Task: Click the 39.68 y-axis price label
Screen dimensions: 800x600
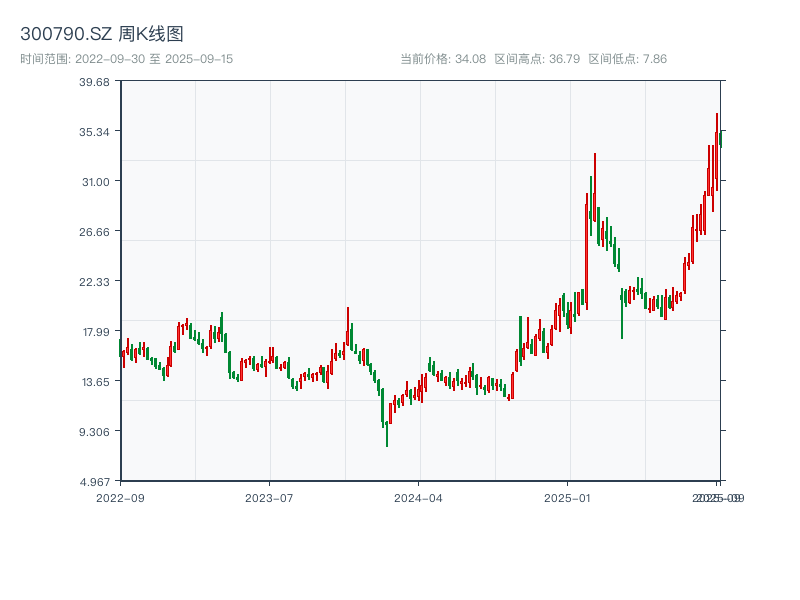Action: [96, 82]
